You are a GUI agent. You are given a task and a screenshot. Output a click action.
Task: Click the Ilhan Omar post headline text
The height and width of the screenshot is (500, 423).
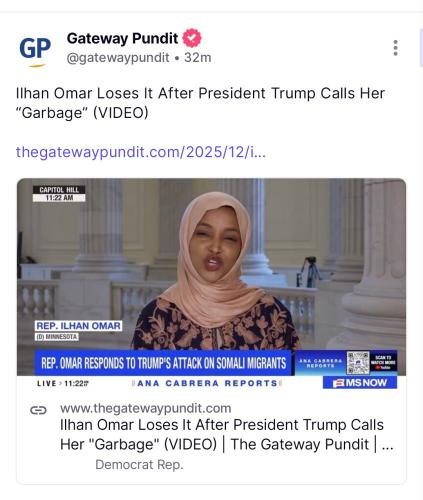pyautogui.click(x=200, y=103)
